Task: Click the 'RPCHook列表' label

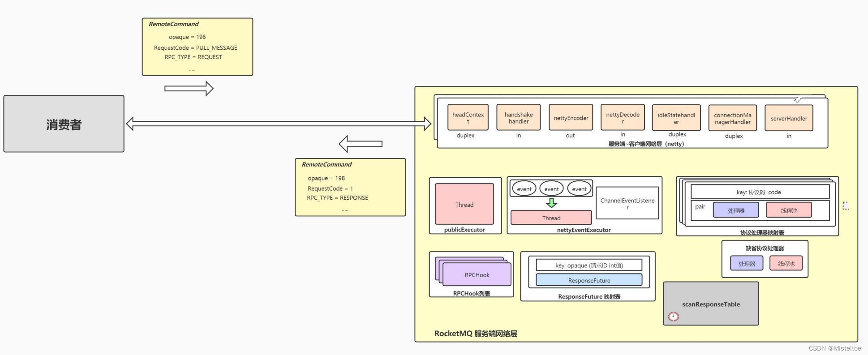Action: coord(471,294)
